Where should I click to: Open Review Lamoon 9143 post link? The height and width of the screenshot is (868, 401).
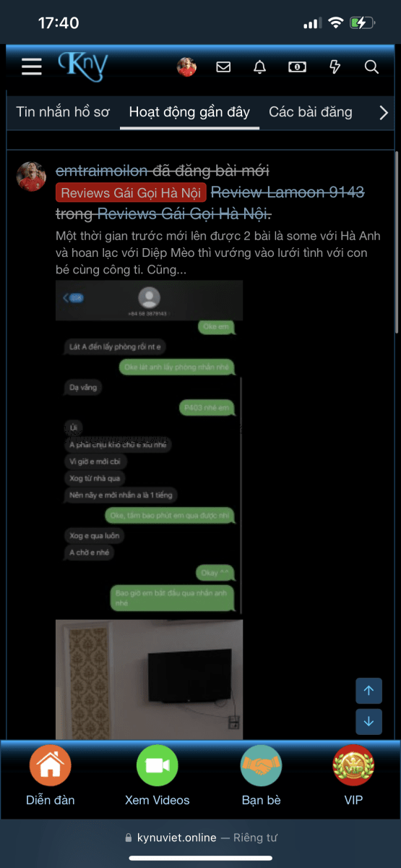tap(288, 192)
